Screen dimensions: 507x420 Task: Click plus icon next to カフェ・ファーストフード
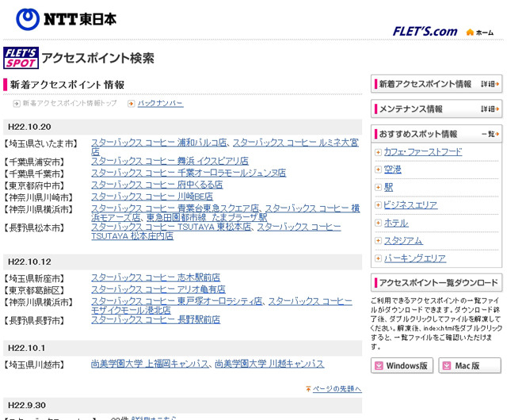click(x=378, y=152)
